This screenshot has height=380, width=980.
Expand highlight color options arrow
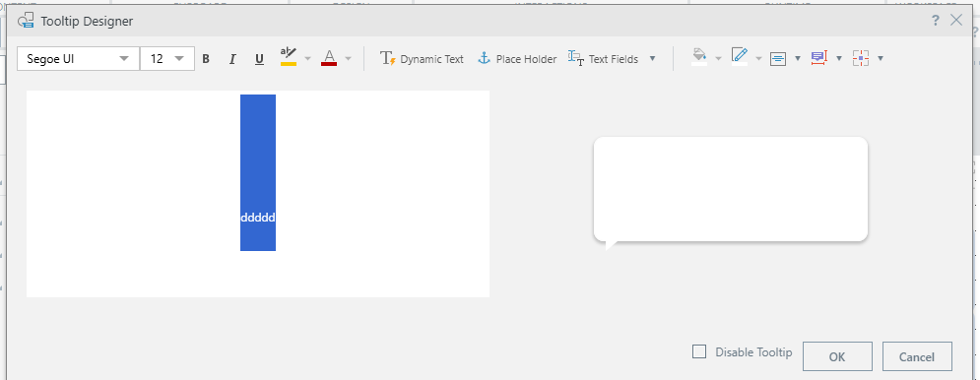[x=307, y=59]
